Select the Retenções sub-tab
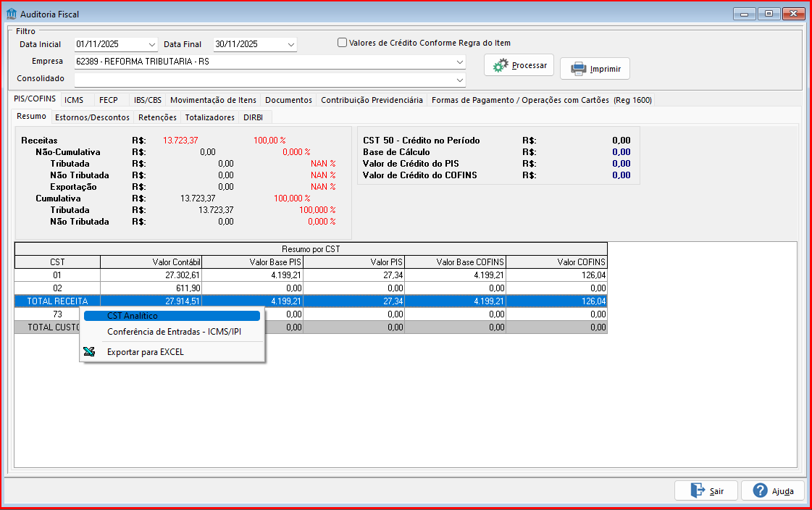The height and width of the screenshot is (510, 812). coord(157,117)
